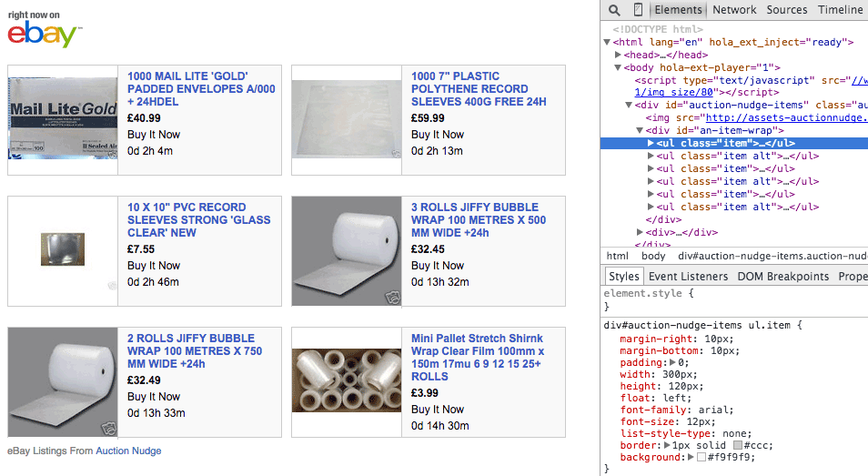Open the 3 rolls Jiffy bubble wrap listing
The width and height of the screenshot is (868, 476).
(479, 219)
